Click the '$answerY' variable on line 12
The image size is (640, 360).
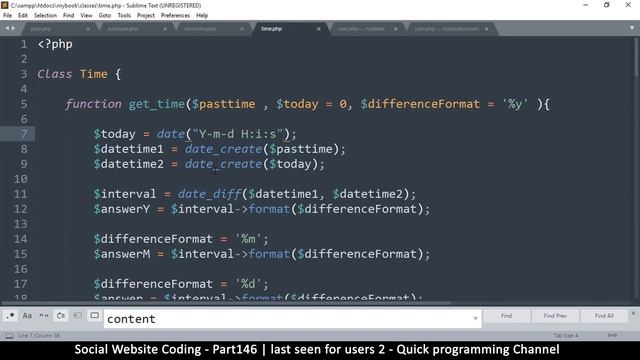tap(122, 209)
